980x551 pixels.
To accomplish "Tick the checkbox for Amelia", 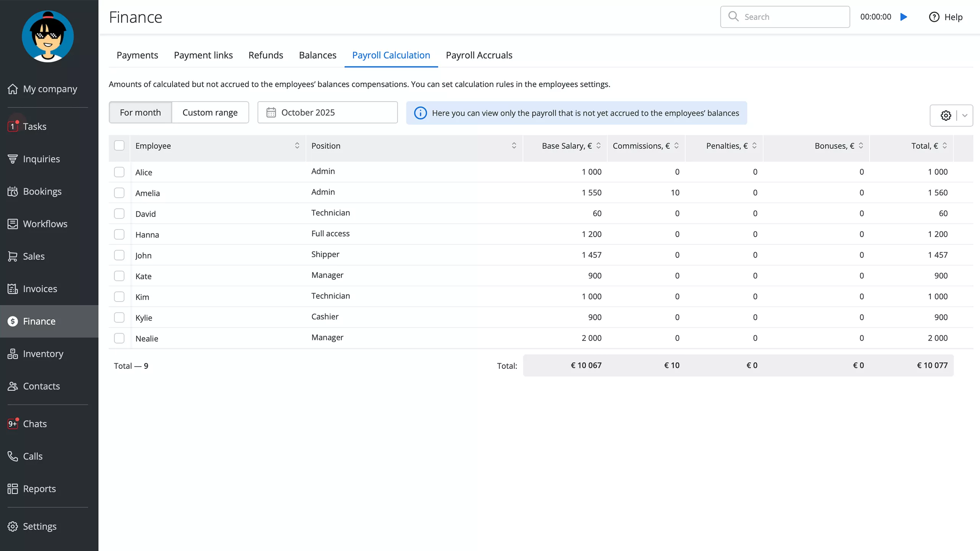I will (119, 192).
